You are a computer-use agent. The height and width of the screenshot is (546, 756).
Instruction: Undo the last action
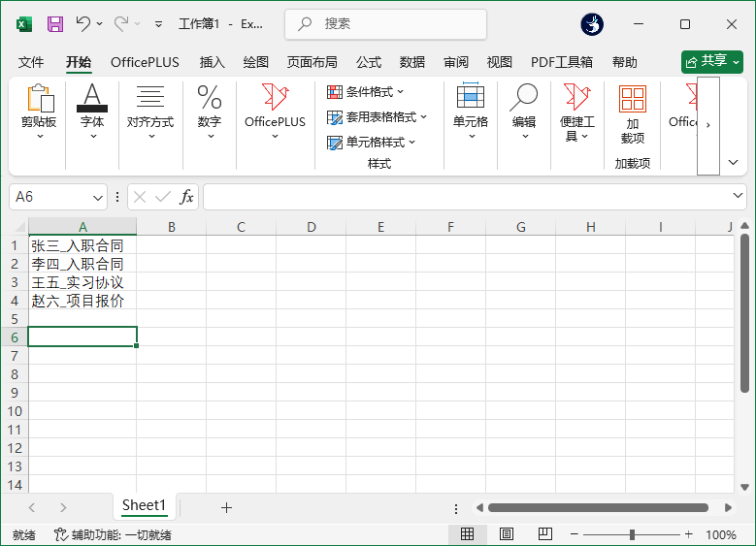82,23
